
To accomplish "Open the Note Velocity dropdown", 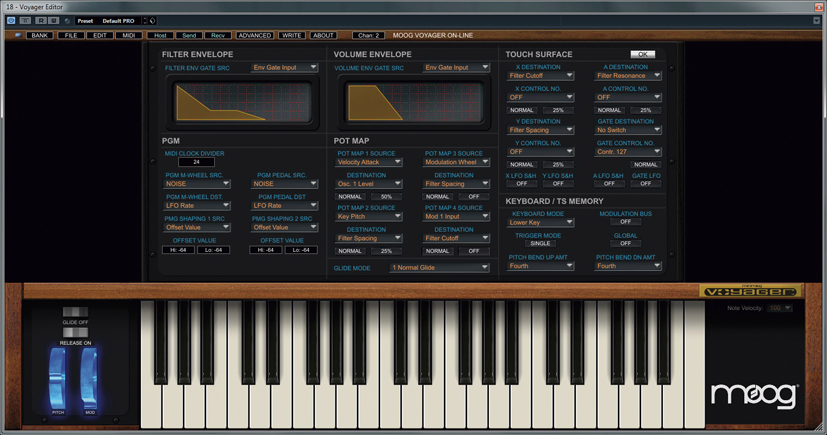I will click(780, 308).
